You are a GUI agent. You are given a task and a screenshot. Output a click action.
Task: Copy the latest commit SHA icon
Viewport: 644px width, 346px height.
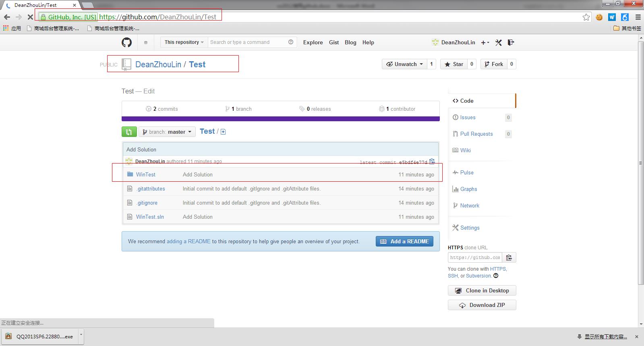(x=432, y=162)
